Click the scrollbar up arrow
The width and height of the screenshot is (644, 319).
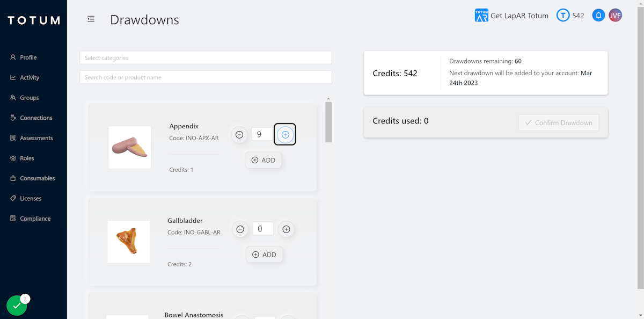click(328, 99)
